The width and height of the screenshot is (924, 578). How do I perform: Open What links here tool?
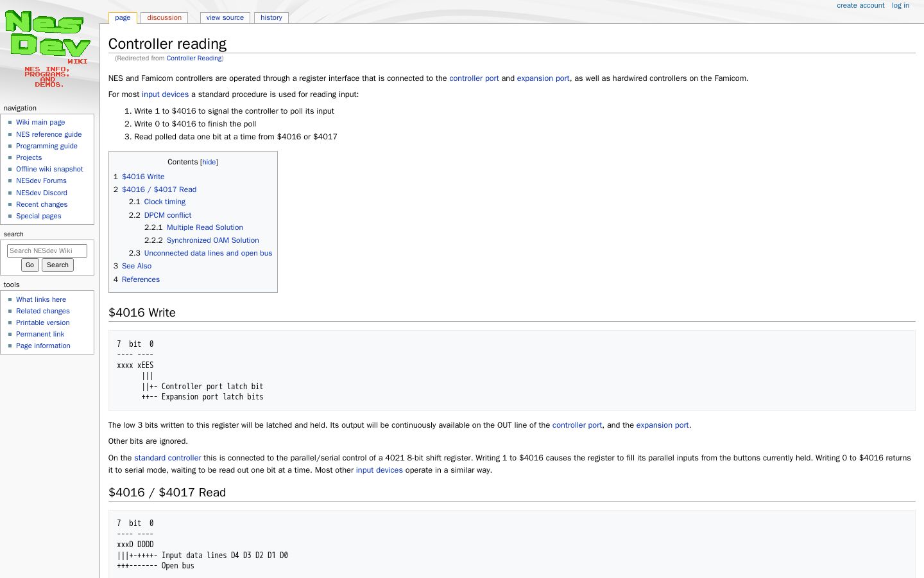[41, 299]
